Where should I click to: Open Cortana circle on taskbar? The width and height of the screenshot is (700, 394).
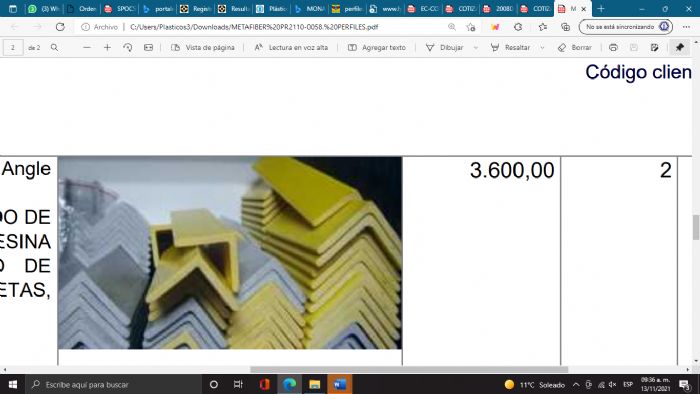pos(213,384)
